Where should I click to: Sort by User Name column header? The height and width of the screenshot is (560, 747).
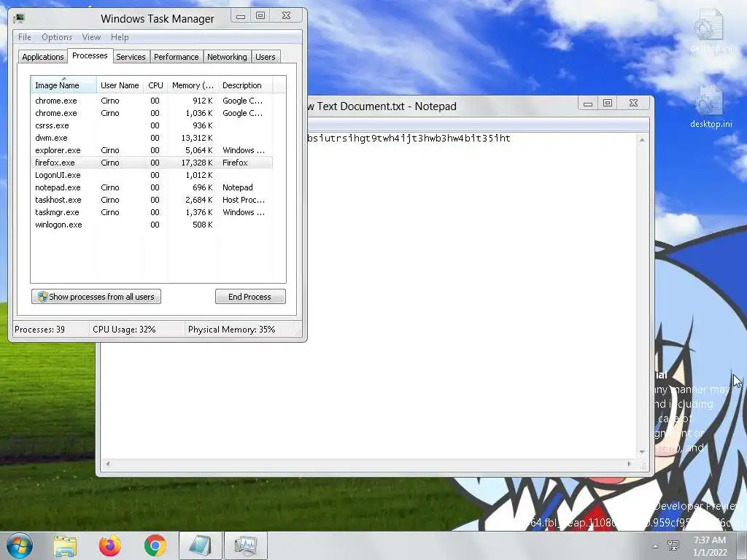(x=120, y=85)
